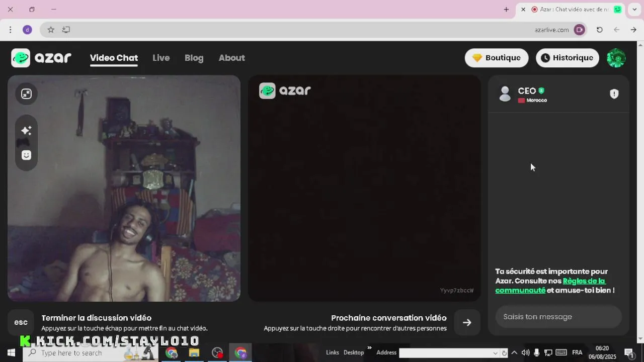The image size is (644, 362).
Task: Open the notification center icon
Action: pos(629,352)
